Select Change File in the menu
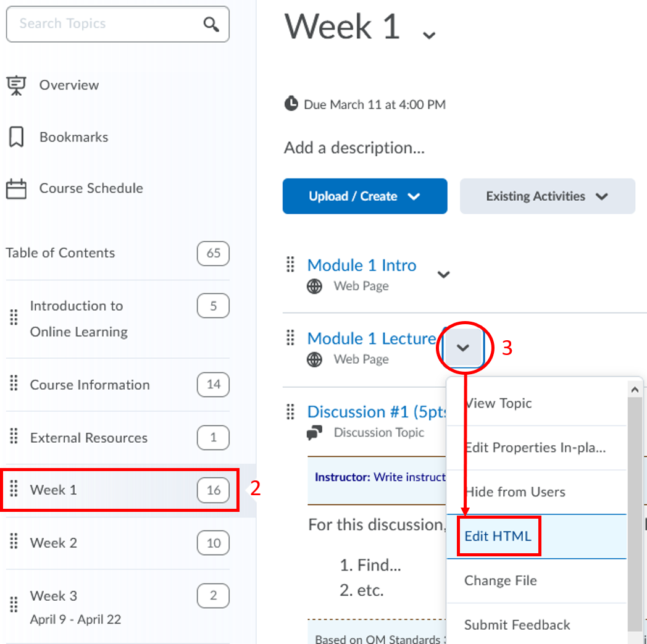The image size is (647, 644). [500, 580]
